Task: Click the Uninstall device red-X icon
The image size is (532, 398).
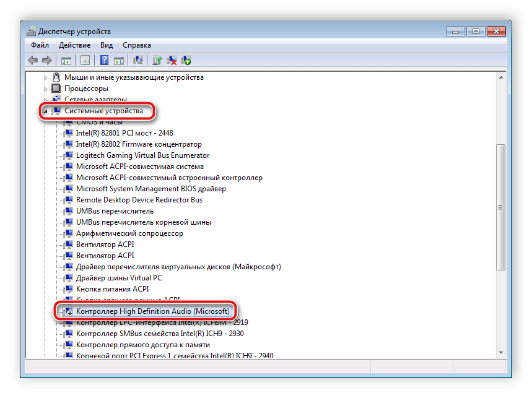Action: (172, 60)
